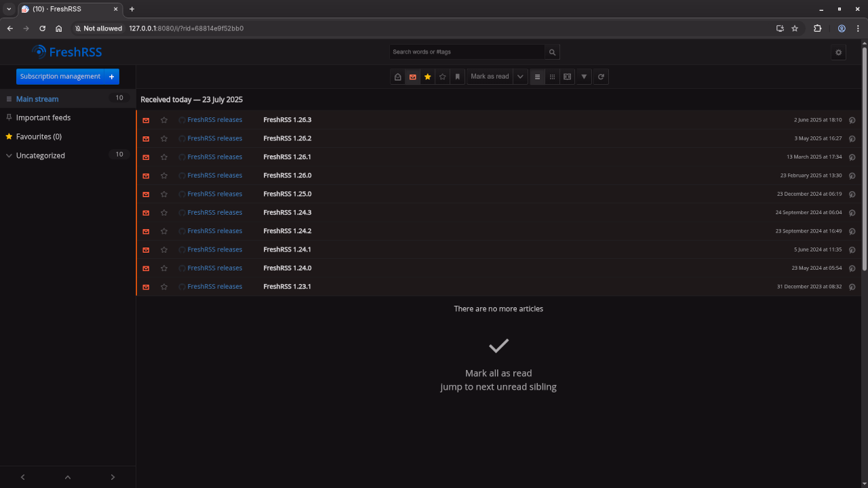Screen dimensions: 868x488
Task: Click the Mark as read button
Action: (x=490, y=77)
